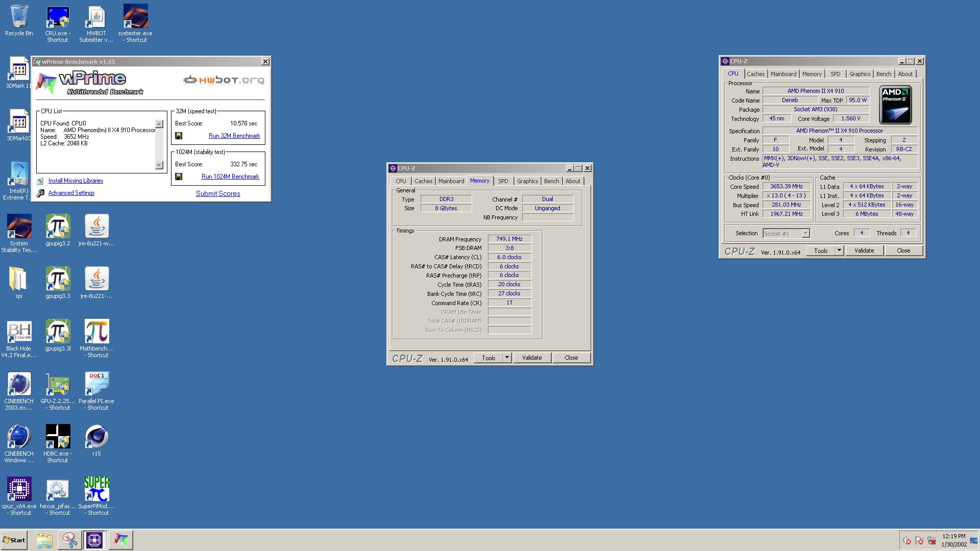Screen dimensions: 980x551
Task: Open r15 Cinebench icon
Action: 96,441
